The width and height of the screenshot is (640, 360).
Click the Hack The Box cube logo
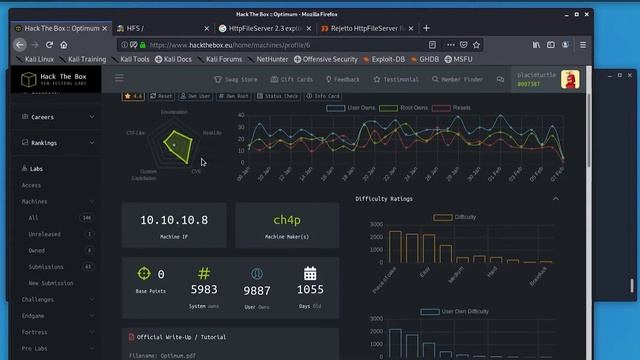pyautogui.click(x=29, y=80)
